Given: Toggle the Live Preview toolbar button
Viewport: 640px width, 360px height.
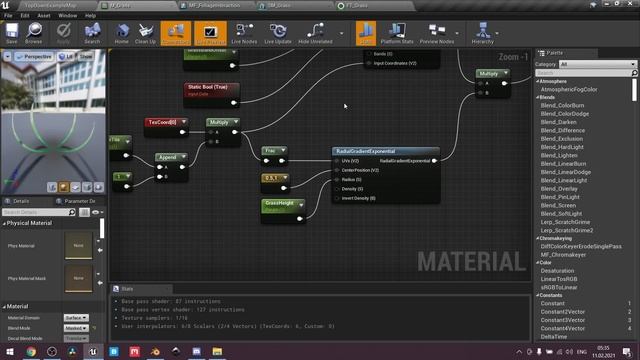Looking at the screenshot, I should click(210, 33).
